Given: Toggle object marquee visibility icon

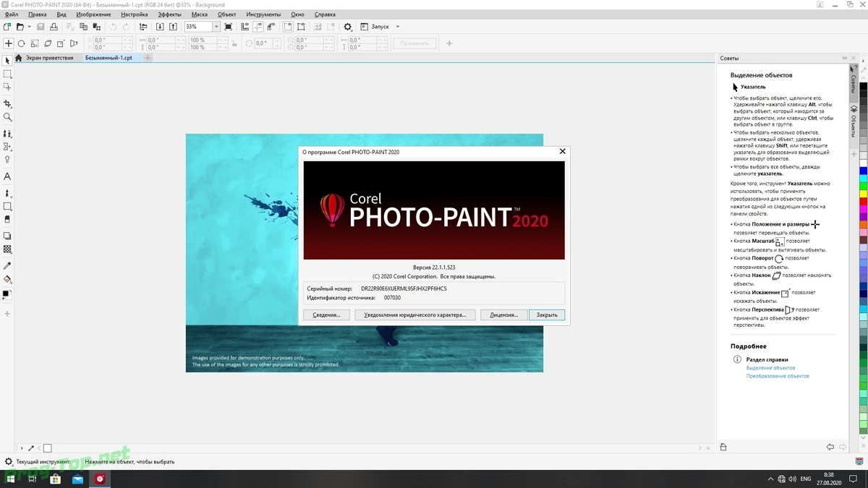Looking at the screenshot, I should 301,27.
